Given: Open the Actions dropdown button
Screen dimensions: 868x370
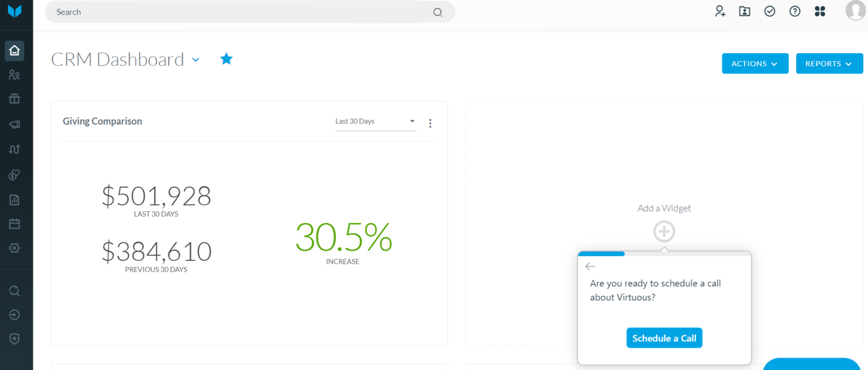Looking at the screenshot, I should [755, 63].
